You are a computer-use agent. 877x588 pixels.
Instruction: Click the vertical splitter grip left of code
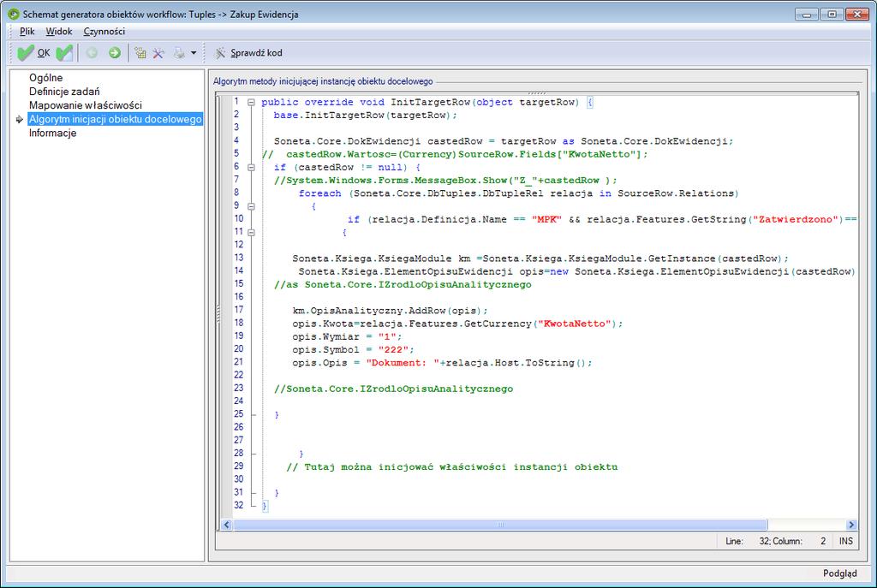(x=218, y=313)
